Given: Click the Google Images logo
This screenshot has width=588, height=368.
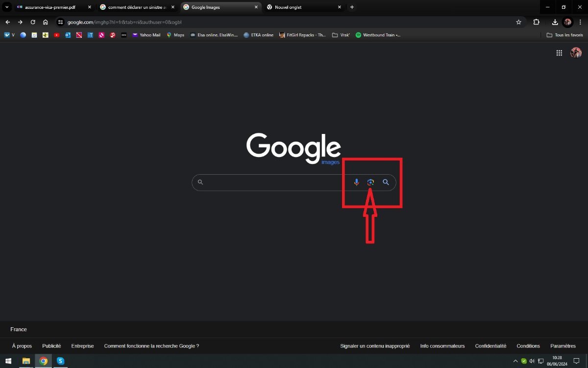Looking at the screenshot, I should tap(294, 149).
